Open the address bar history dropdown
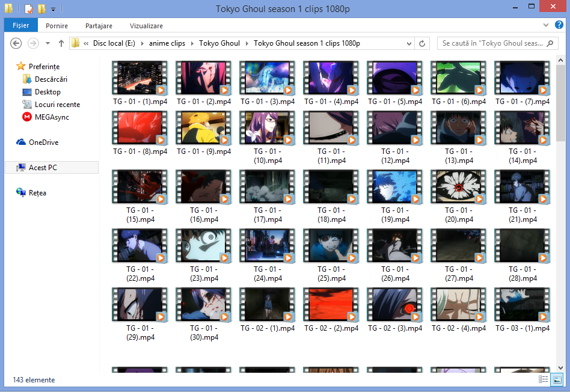 [409, 44]
